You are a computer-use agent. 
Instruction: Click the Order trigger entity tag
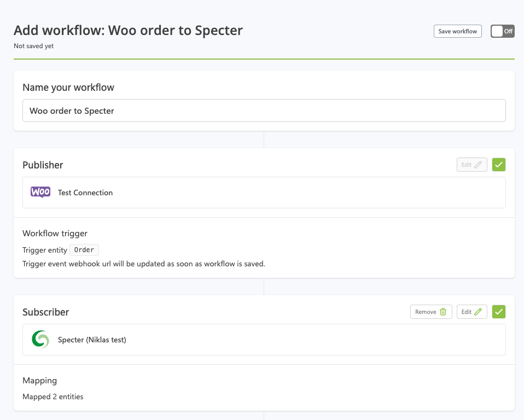[84, 250]
